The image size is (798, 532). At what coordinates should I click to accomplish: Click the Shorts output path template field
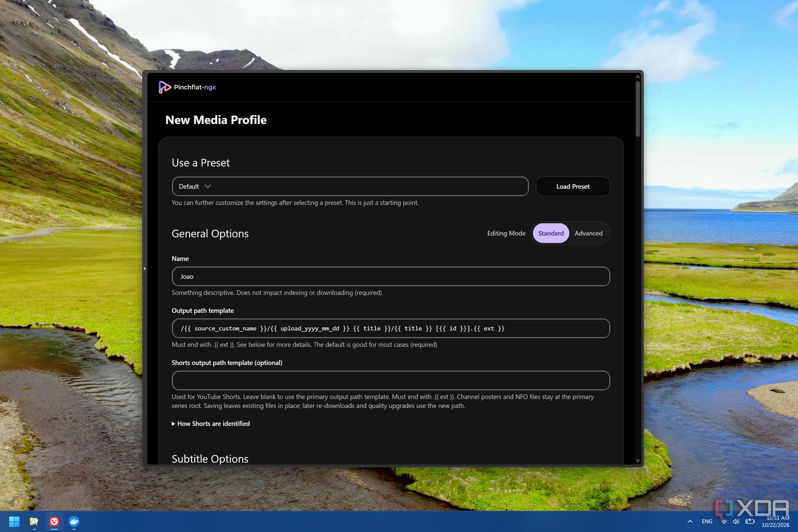(391, 380)
